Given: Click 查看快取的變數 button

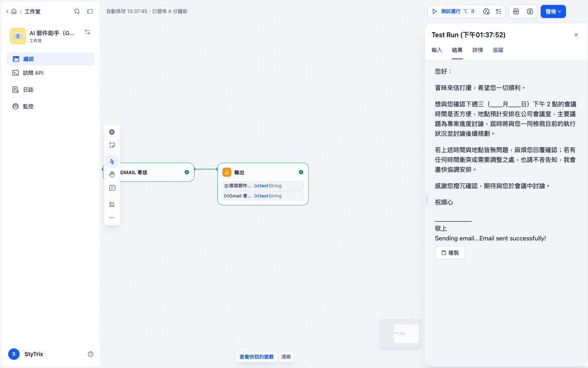Looking at the screenshot, I should [256, 357].
